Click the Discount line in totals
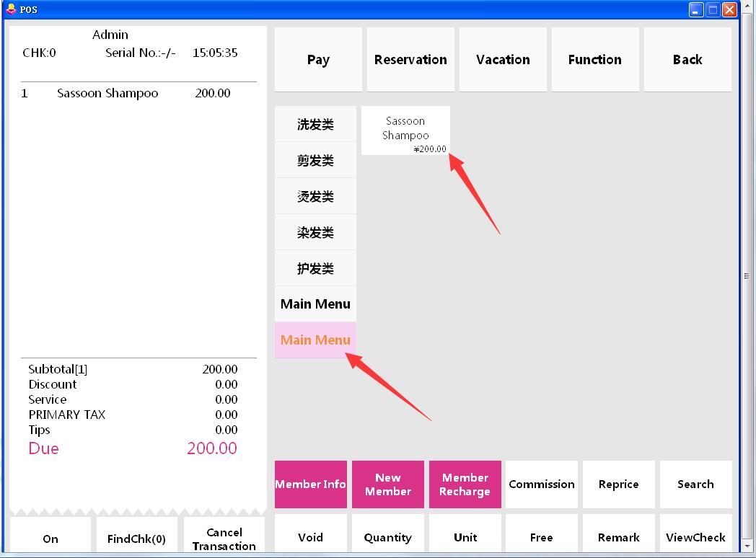Image resolution: width=756 pixels, height=558 pixels. pos(133,384)
